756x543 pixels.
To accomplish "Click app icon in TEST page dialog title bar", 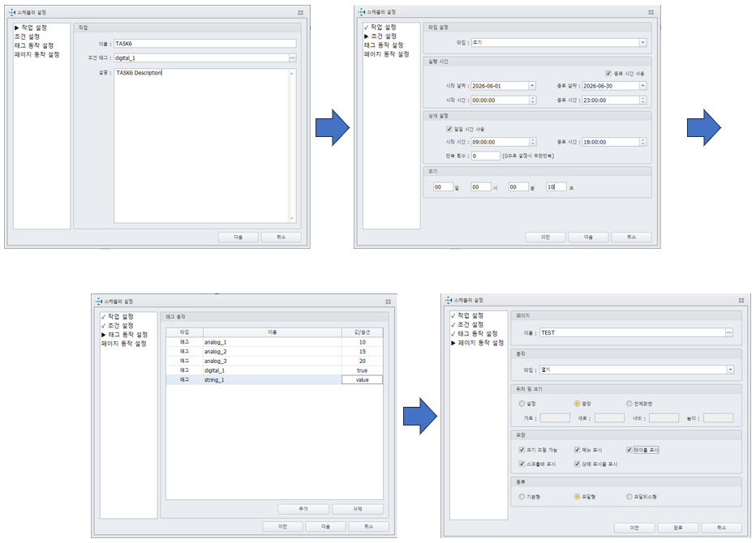I will coord(449,300).
